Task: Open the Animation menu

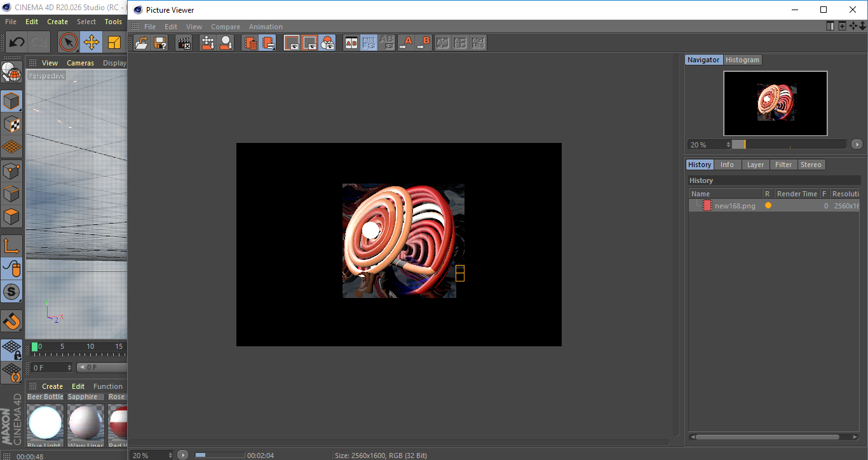Action: pyautogui.click(x=266, y=27)
